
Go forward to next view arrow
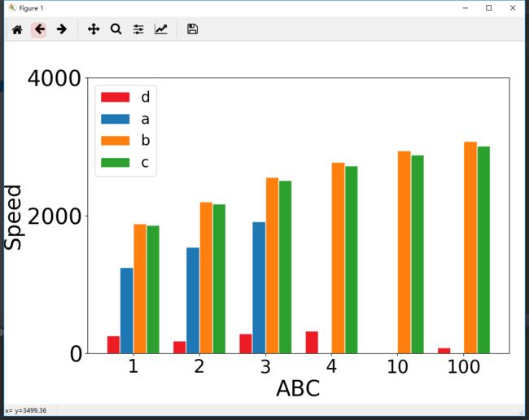point(61,29)
